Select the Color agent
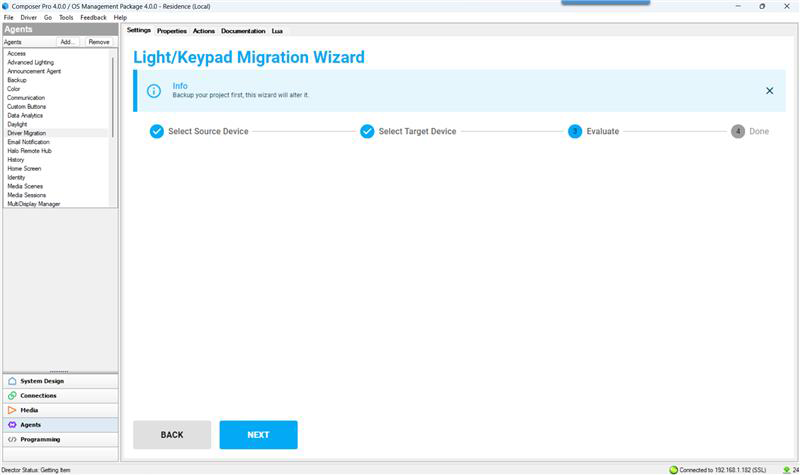The width and height of the screenshot is (800, 475). click(x=13, y=89)
